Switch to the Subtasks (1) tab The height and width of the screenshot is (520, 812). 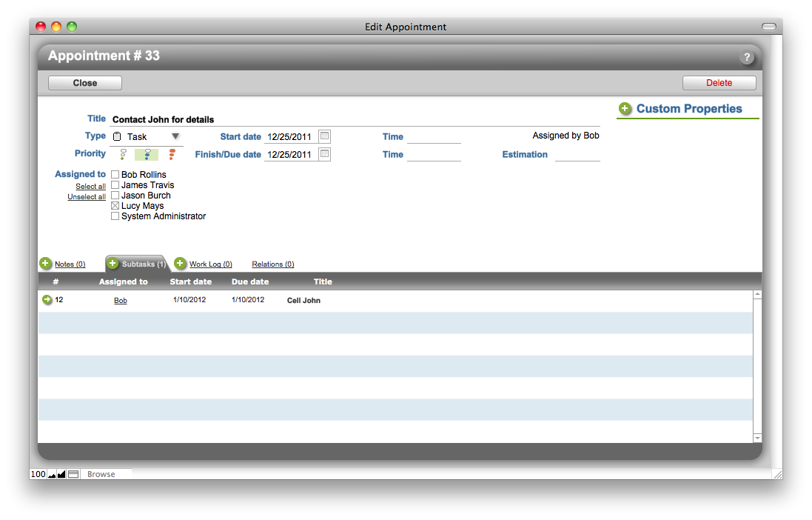click(144, 264)
